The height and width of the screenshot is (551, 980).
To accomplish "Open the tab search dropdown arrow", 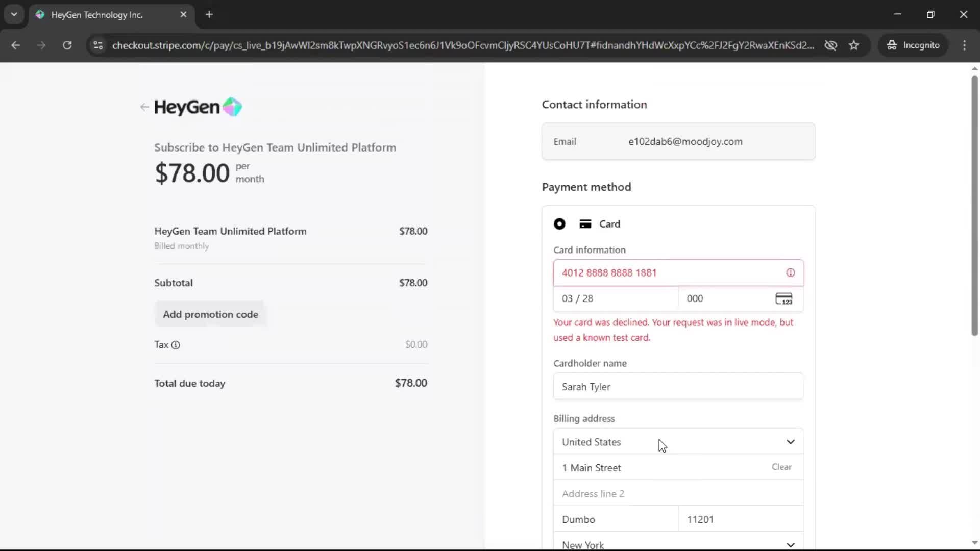I will click(x=14, y=14).
